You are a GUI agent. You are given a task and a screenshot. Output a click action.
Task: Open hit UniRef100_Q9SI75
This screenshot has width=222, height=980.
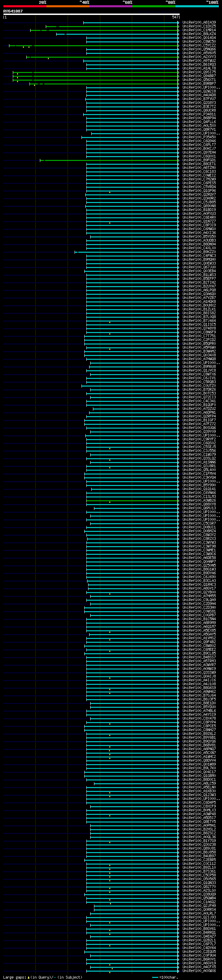[x=199, y=72]
